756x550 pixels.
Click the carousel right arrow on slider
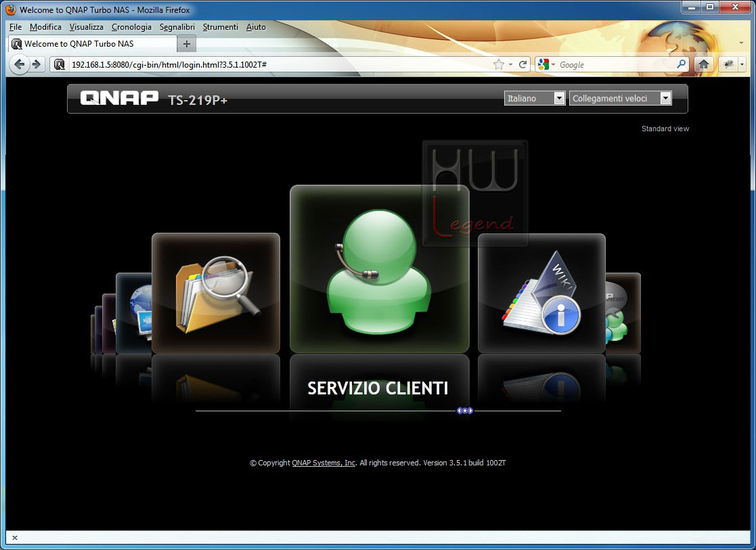[x=470, y=411]
